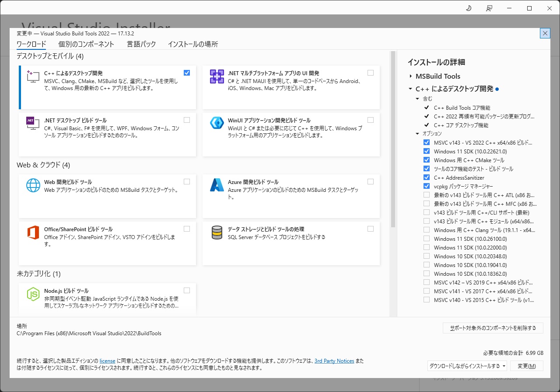Screen dimensions: 560x392
Task: Click the workload list vertical scrollbar
Action: (x=393, y=140)
